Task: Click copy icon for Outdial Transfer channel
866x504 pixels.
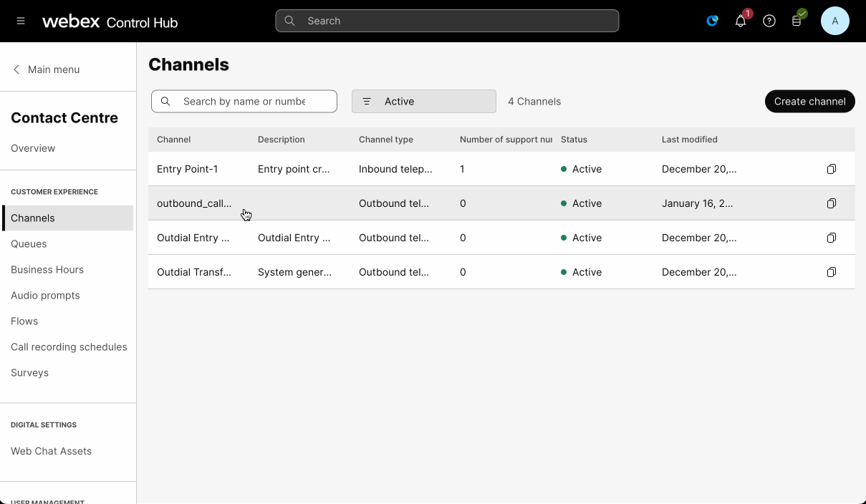Action: click(x=831, y=272)
